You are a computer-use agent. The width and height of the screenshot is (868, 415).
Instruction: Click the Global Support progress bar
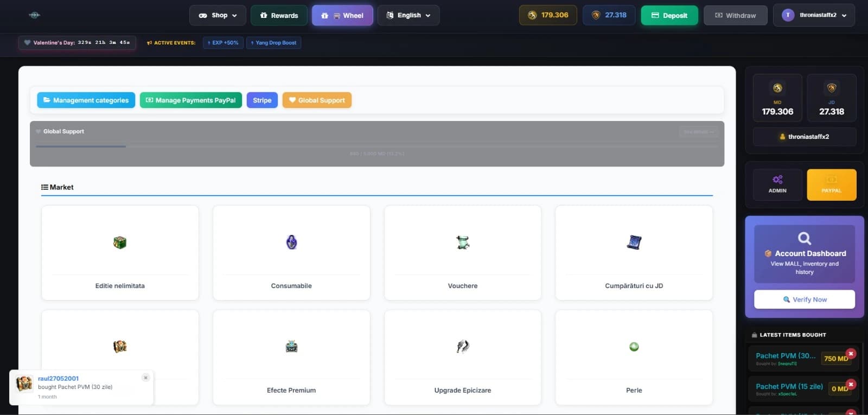click(376, 146)
